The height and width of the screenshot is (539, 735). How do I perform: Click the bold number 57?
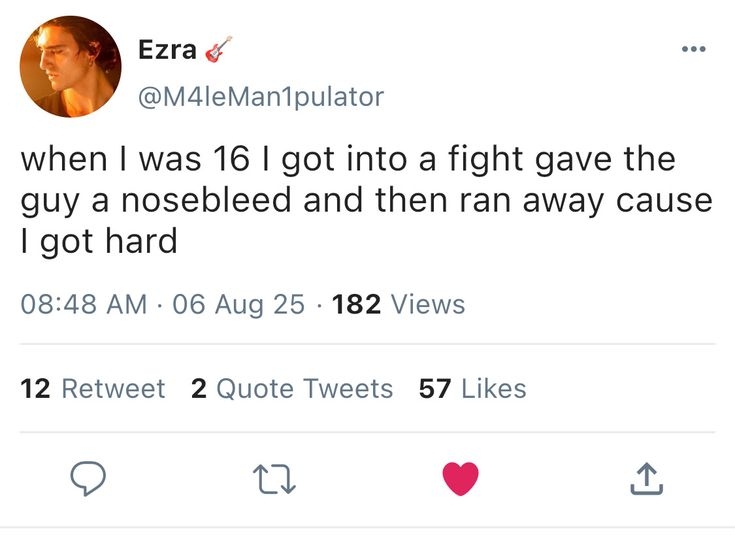coord(435,388)
